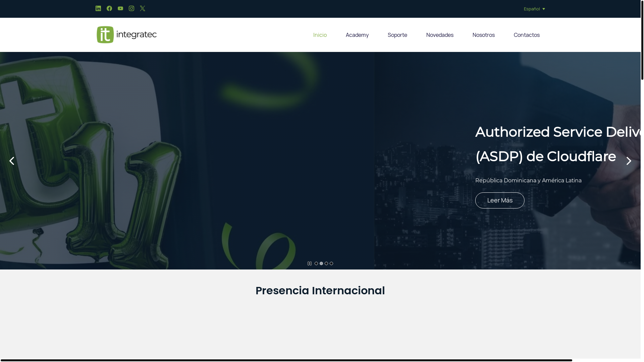Screen dimensions: 644x362
Task: Click the Integratec logo
Action: tap(126, 35)
